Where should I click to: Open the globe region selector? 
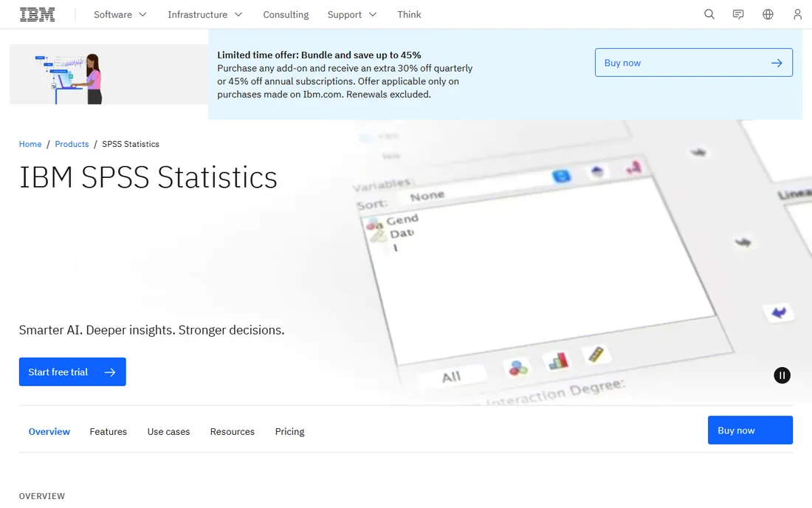(768, 15)
